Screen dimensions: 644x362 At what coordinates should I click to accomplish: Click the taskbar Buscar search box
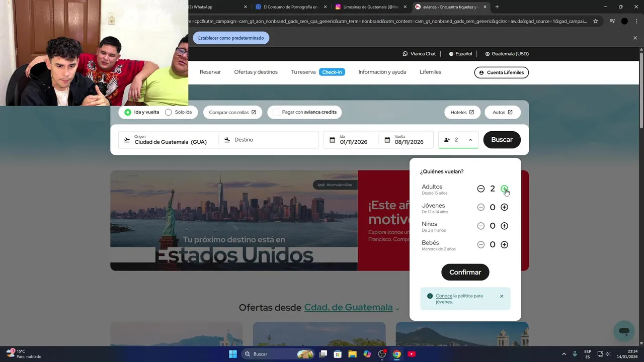278,354
